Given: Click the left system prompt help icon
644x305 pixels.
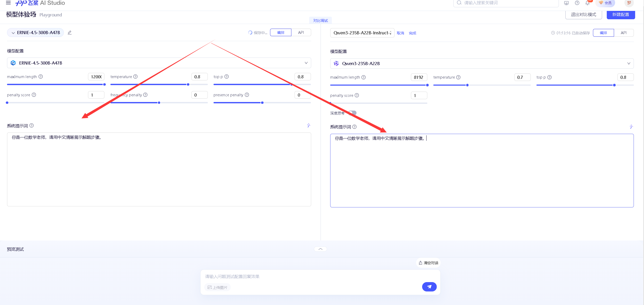Looking at the screenshot, I should coord(32,125).
